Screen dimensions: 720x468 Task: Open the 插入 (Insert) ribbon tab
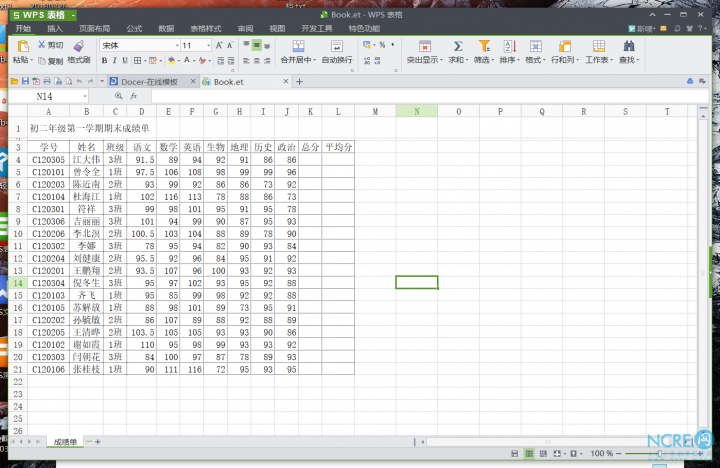(55, 28)
